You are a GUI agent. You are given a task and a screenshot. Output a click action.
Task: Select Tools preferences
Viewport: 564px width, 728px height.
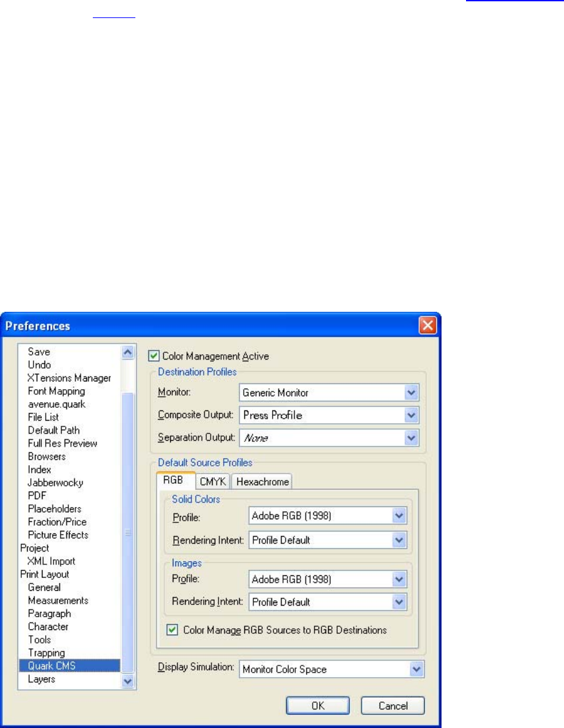(39, 639)
